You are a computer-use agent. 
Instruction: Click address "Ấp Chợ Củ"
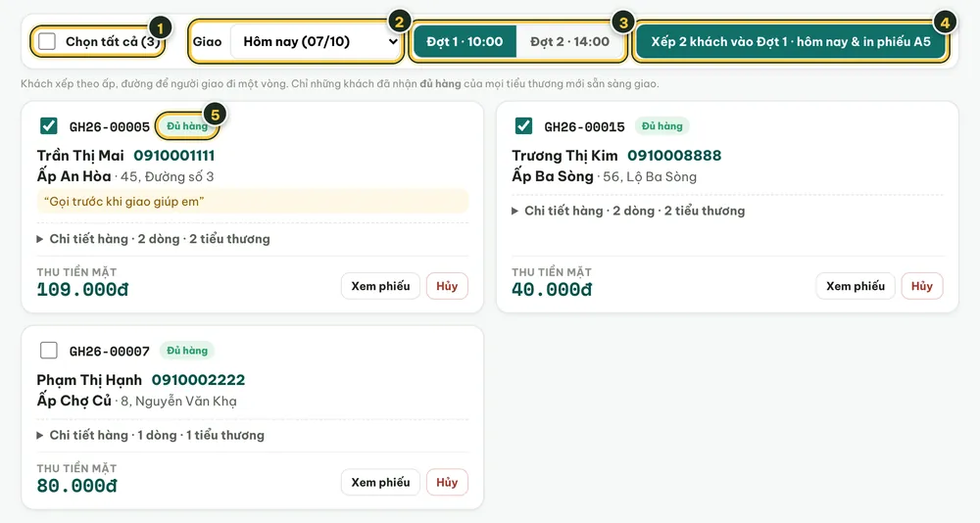pyautogui.click(x=73, y=401)
